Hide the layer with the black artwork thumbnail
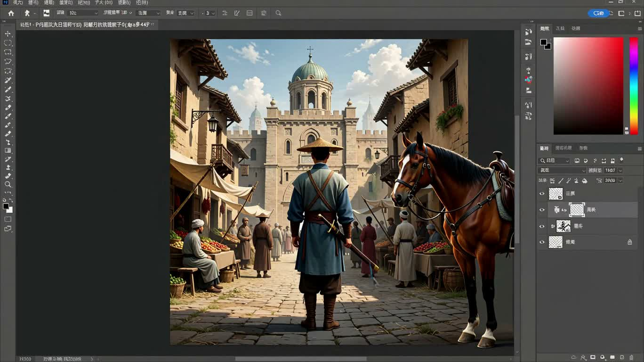This screenshot has height=362, width=644. click(542, 226)
